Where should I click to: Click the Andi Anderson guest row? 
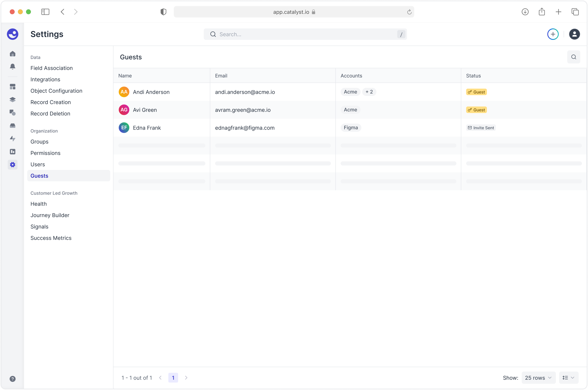click(x=151, y=92)
